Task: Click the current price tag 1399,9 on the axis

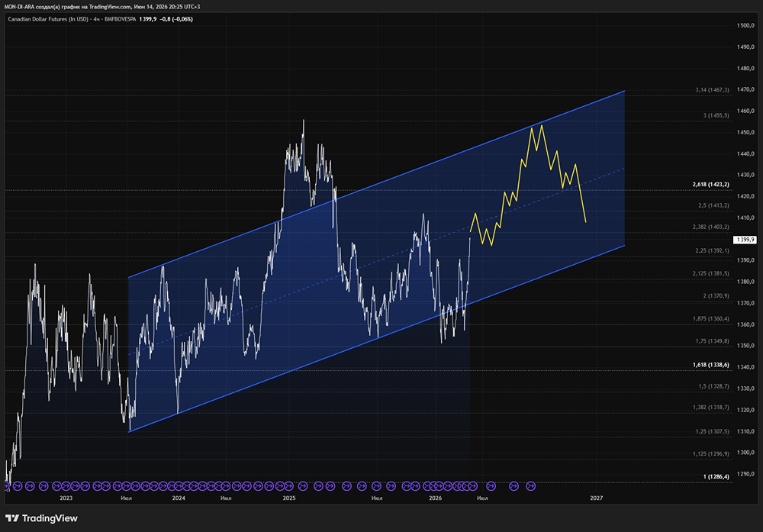Action: tap(745, 240)
